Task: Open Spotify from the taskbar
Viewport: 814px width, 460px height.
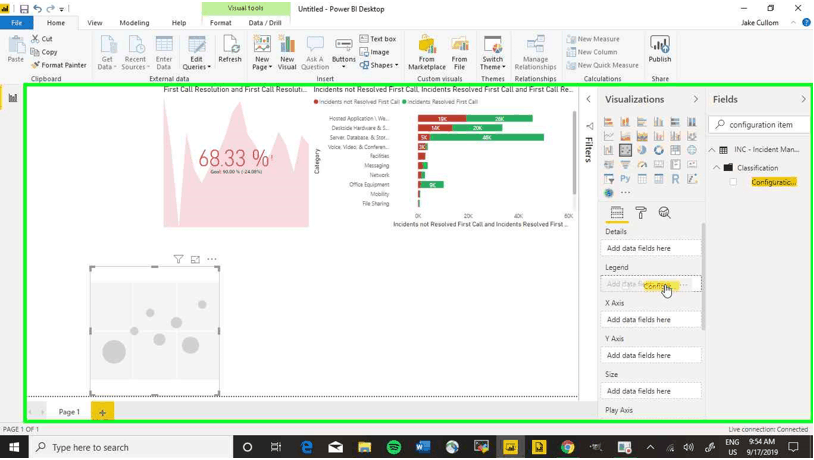Action: click(x=394, y=447)
